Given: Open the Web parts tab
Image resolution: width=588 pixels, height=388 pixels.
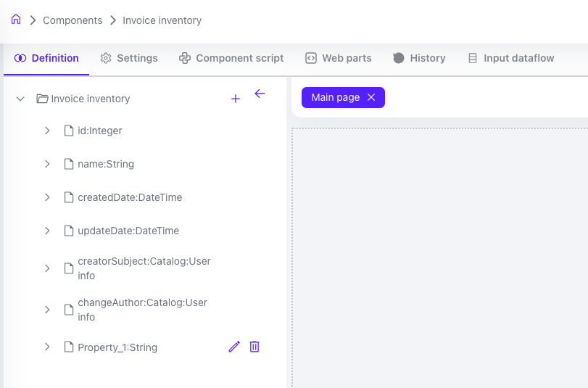Looking at the screenshot, I should pos(339,58).
